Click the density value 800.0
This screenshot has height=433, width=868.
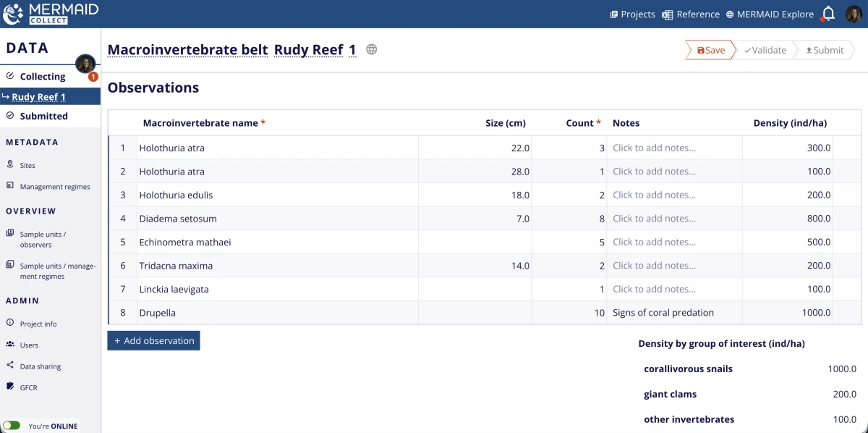[x=818, y=219]
